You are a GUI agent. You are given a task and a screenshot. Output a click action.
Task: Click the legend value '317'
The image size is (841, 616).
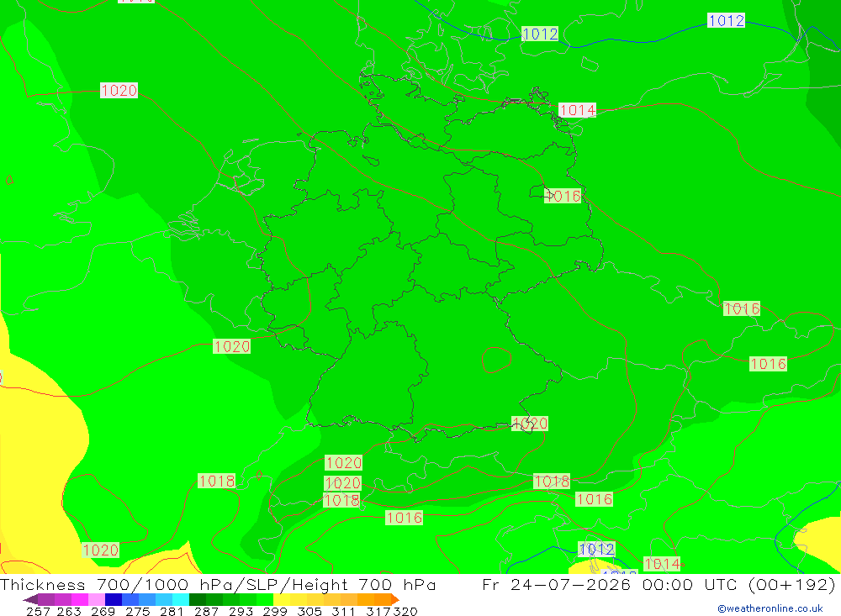point(378,611)
